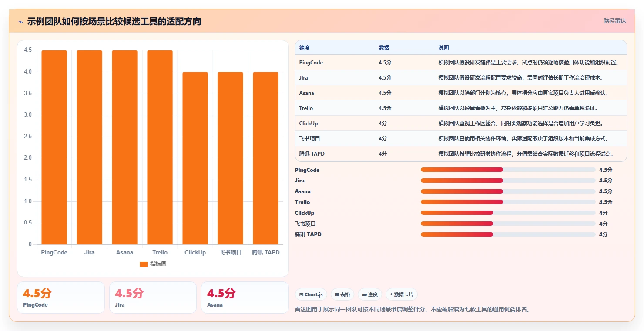Click ClickUp in the table's first column

click(309, 124)
